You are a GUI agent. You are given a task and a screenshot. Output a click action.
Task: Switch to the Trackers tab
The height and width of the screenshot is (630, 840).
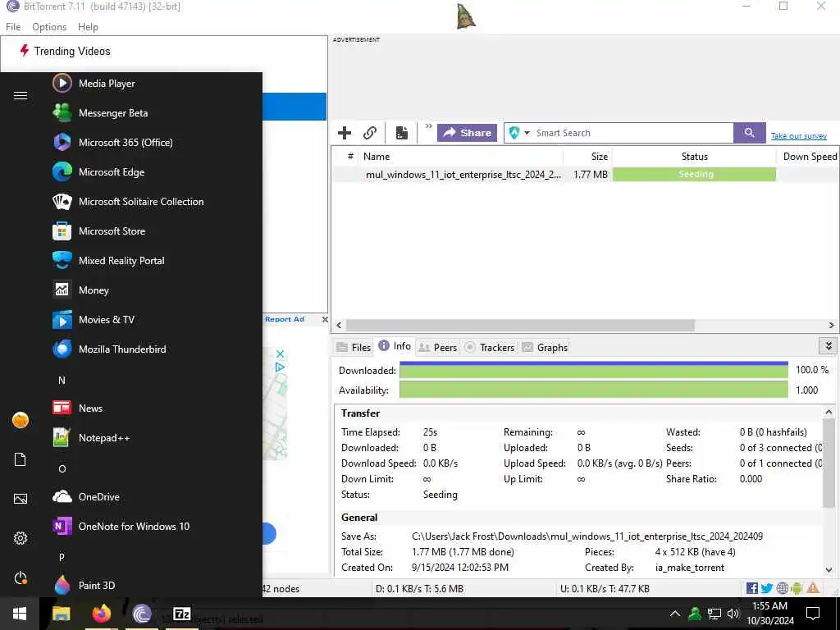pos(490,348)
